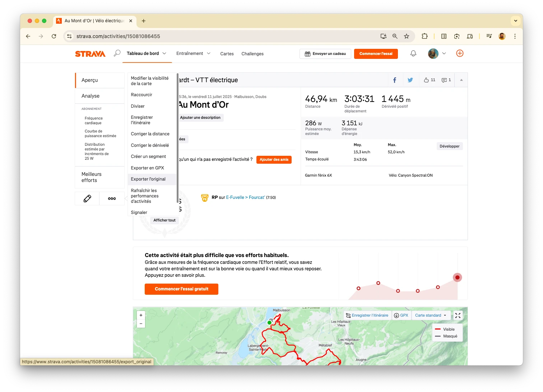Download GPX from the map toolbar

tap(401, 316)
